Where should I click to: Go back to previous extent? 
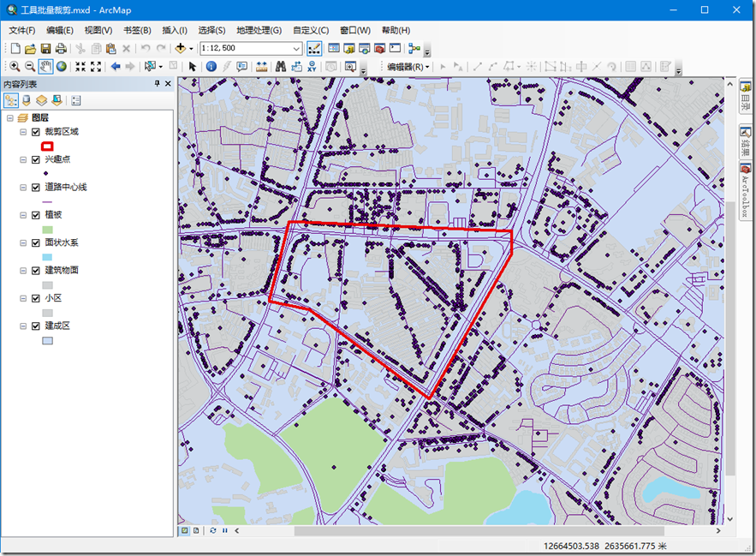point(116,67)
